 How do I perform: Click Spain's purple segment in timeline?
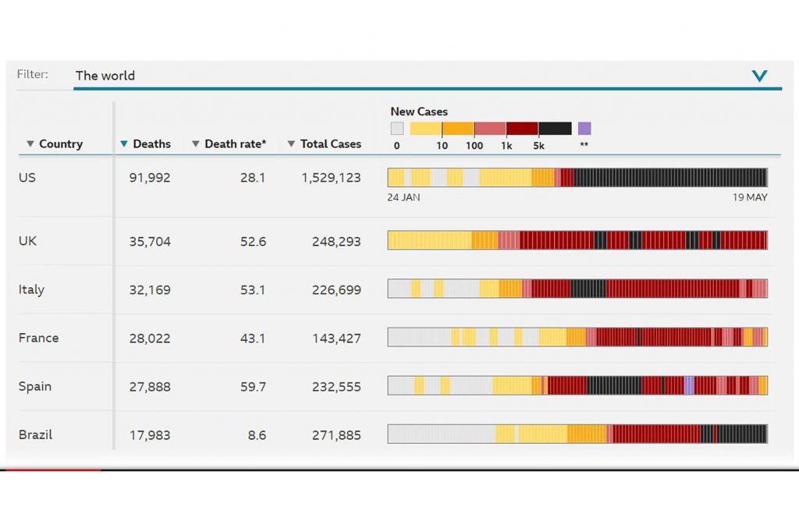pyautogui.click(x=689, y=385)
